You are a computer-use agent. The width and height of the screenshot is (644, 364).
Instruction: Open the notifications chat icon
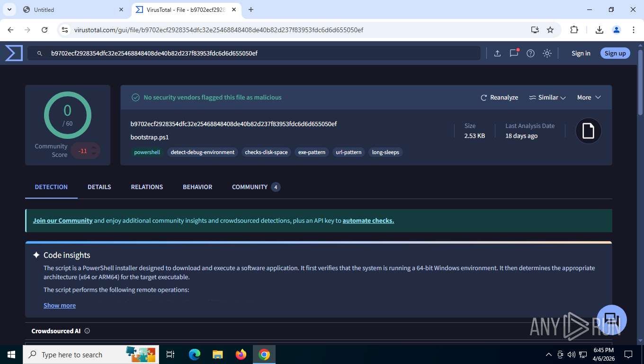pyautogui.click(x=514, y=53)
